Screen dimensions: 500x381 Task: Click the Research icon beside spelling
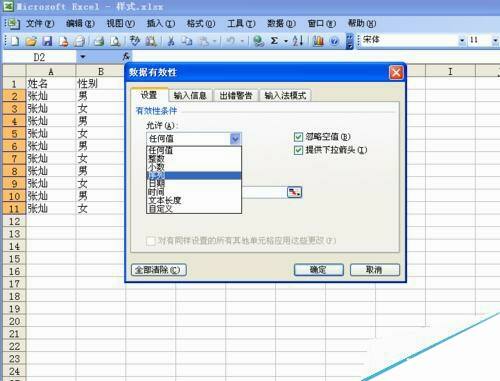[x=151, y=41]
